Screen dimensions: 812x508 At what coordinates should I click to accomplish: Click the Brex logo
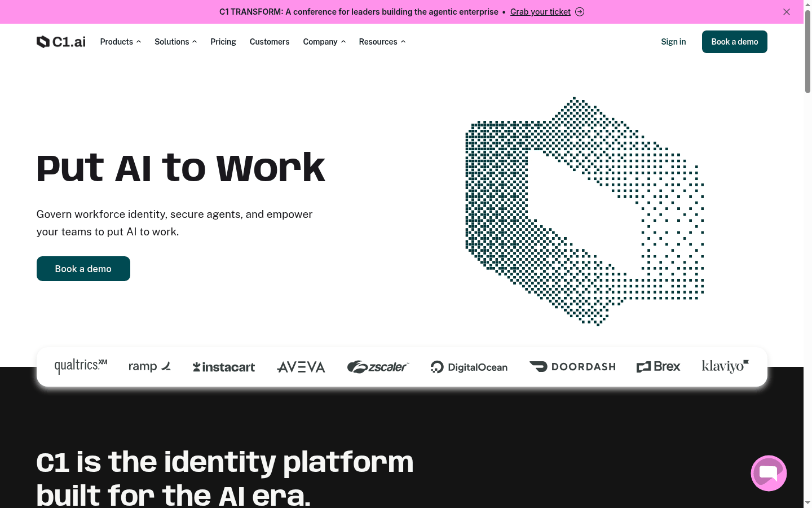coord(658,367)
